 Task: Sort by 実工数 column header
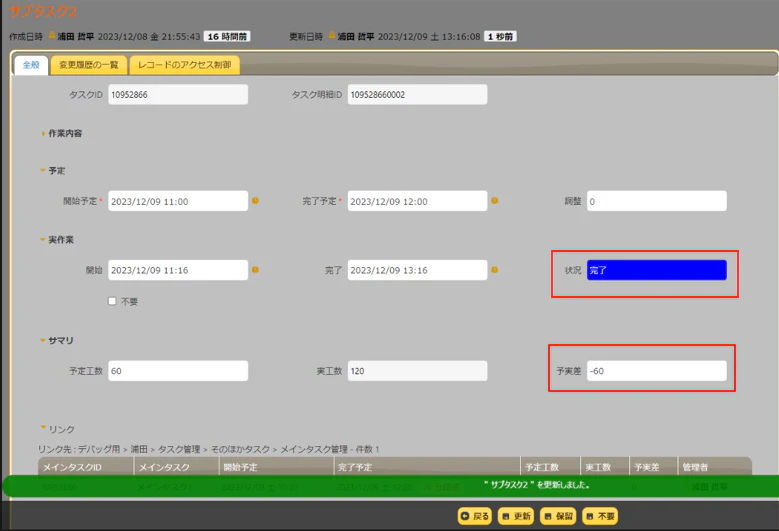(x=605, y=467)
